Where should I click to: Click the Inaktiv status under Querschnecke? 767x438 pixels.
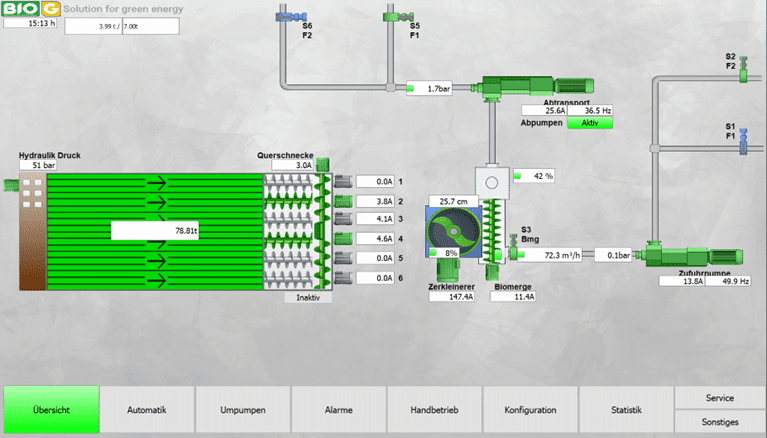[308, 298]
